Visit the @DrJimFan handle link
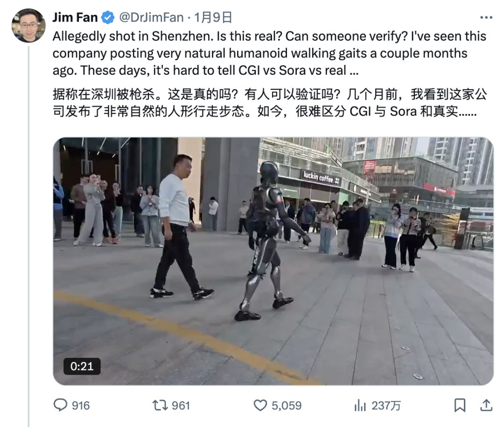Viewport: 504px width, 427px height. pyautogui.click(x=151, y=17)
